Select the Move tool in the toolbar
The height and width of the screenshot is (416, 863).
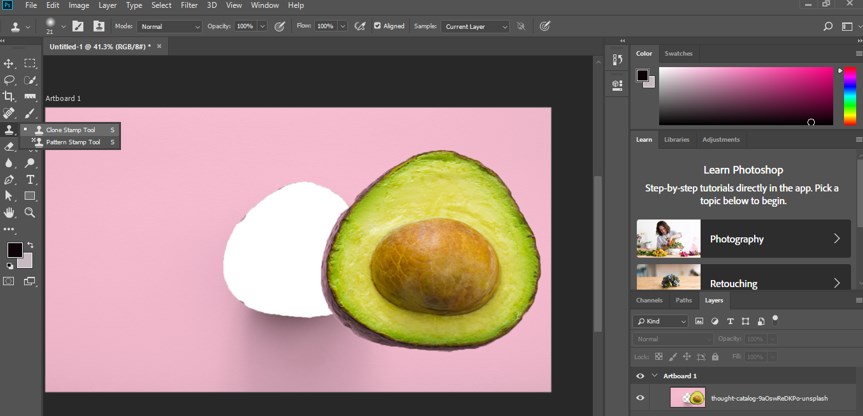[x=9, y=63]
